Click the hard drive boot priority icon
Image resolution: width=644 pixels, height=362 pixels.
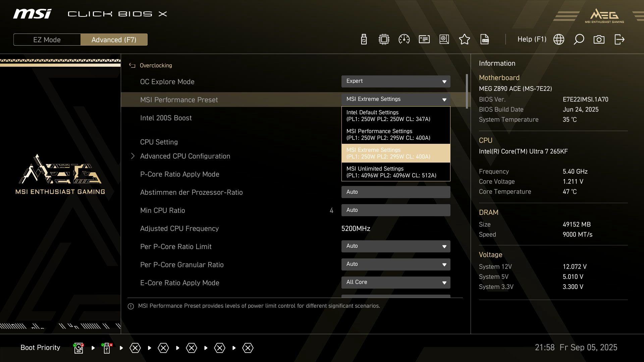(x=78, y=348)
